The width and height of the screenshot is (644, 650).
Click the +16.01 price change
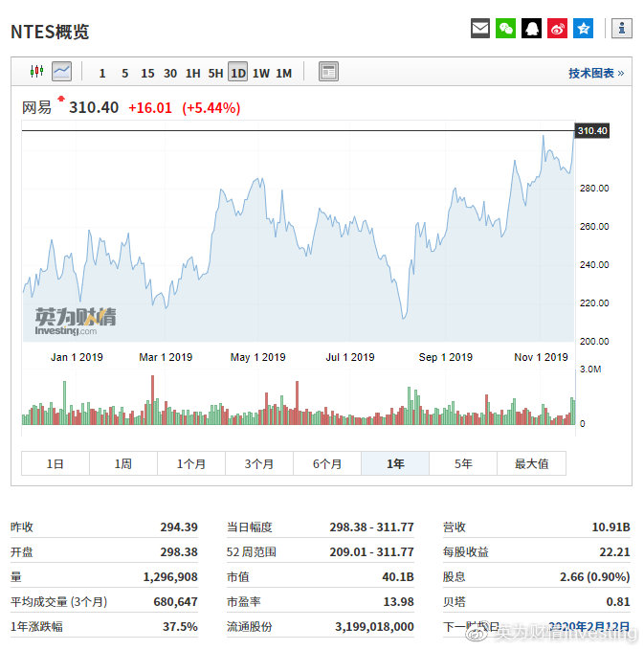point(150,108)
